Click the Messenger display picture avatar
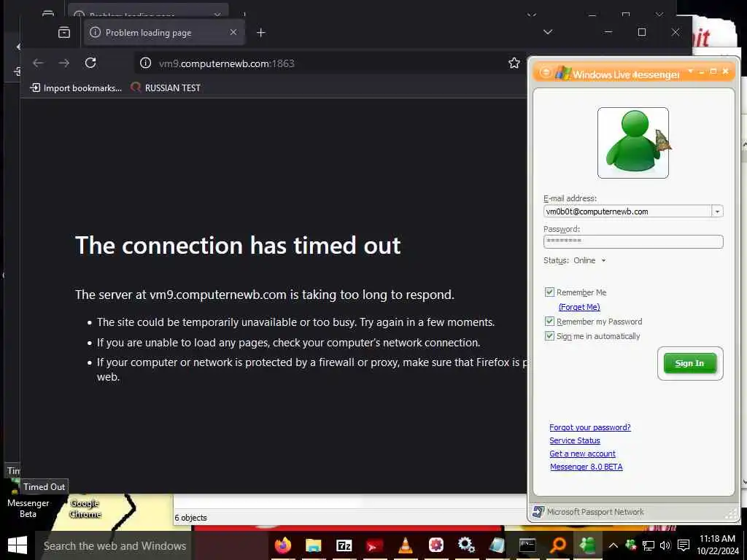Screen dimensions: 747x560 (x=632, y=143)
